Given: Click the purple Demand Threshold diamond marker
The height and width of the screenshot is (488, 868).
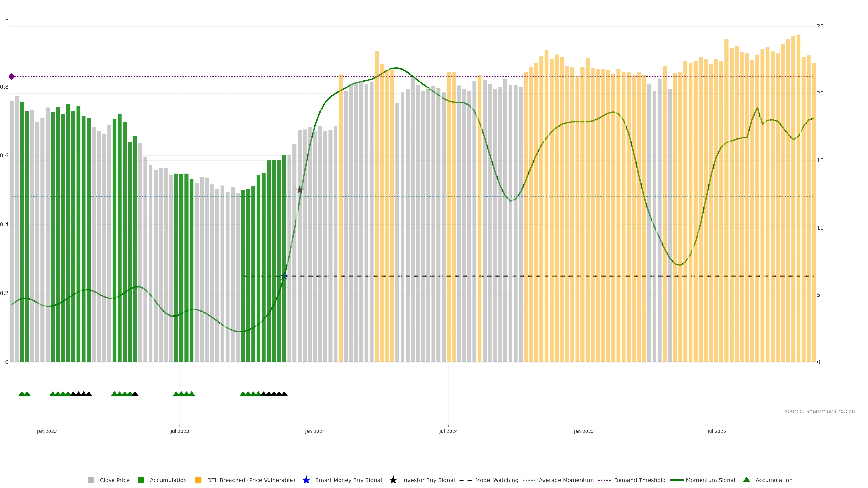Looking at the screenshot, I should pyautogui.click(x=12, y=77).
